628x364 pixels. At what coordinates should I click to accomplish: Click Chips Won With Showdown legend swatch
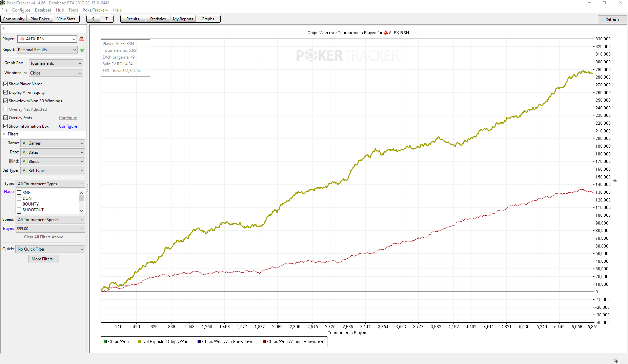[x=199, y=342]
